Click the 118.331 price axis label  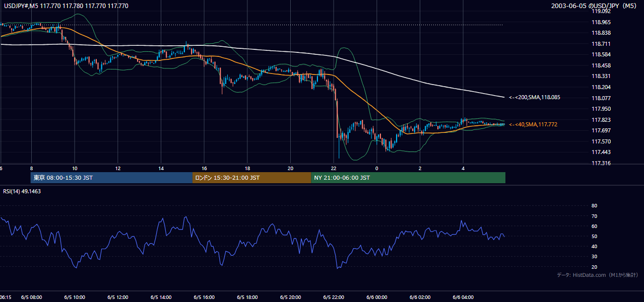click(x=601, y=76)
